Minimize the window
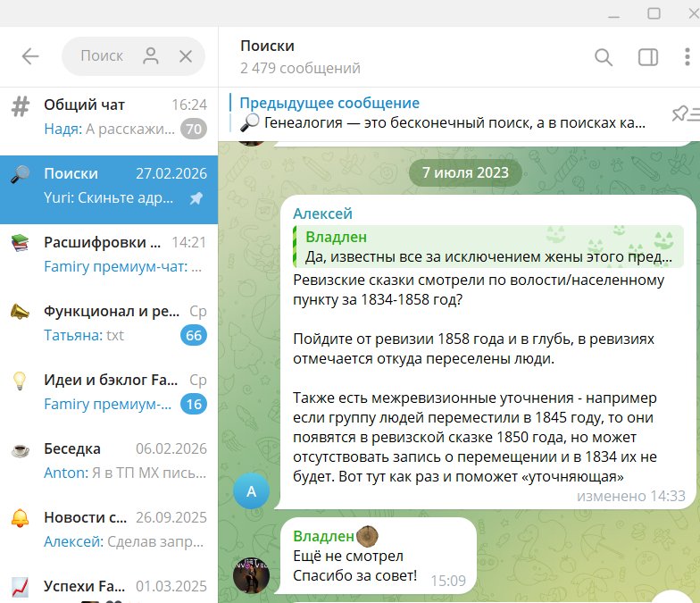This screenshot has width=700, height=603. click(x=614, y=16)
